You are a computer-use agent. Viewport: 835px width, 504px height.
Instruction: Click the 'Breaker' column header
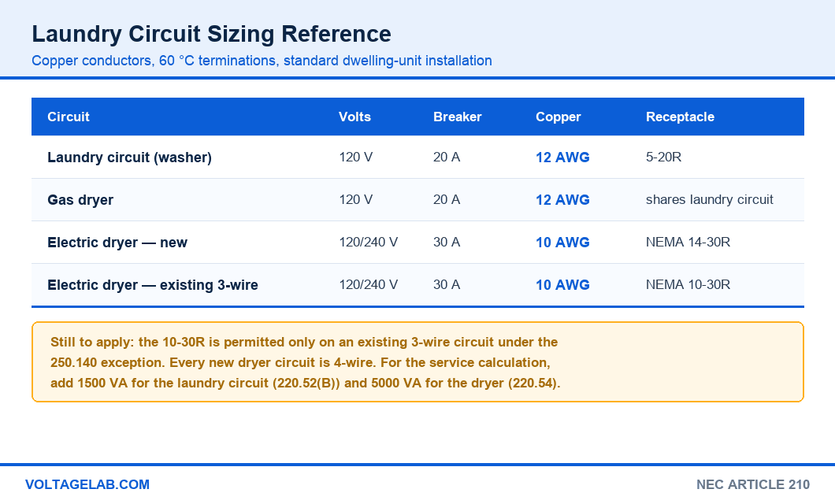click(x=458, y=117)
